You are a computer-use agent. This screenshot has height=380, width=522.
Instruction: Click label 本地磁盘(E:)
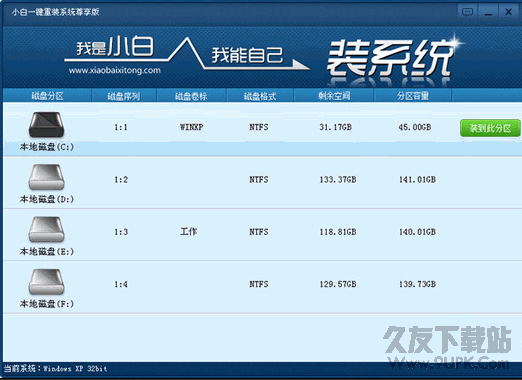pyautogui.click(x=47, y=252)
